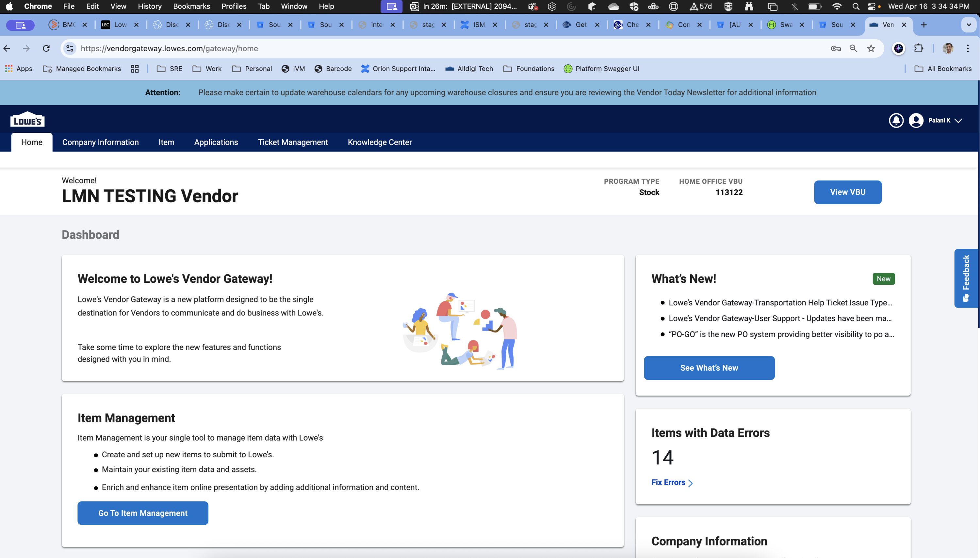Click the zoom magnifier icon in address bar

pyautogui.click(x=853, y=48)
